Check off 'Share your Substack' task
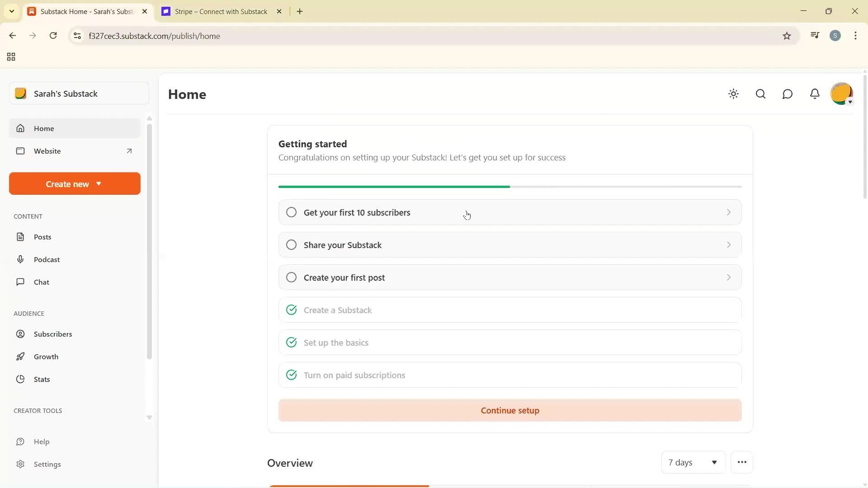This screenshot has height=488, width=868. coord(291,244)
